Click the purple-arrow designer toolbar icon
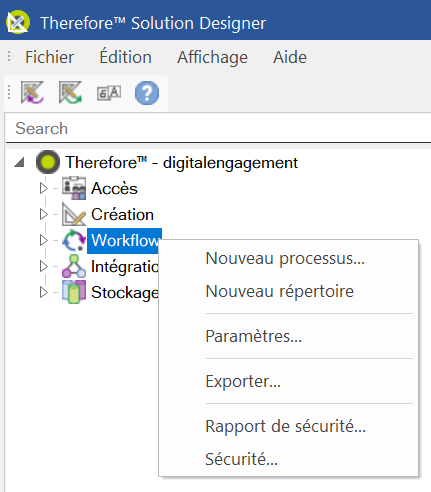Screen dimensions: 431x492 [32, 92]
